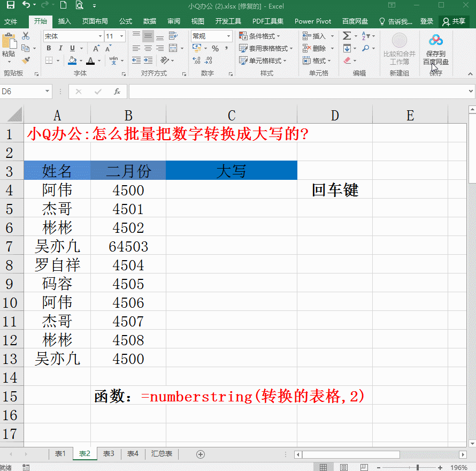
Task: Open accounting number format
Action: coord(197,48)
